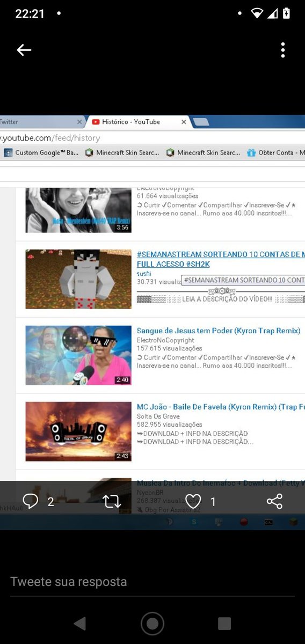Image resolution: width=305 pixels, height=644 pixels.
Task: Like the tweet with the heart icon
Action: click(193, 502)
